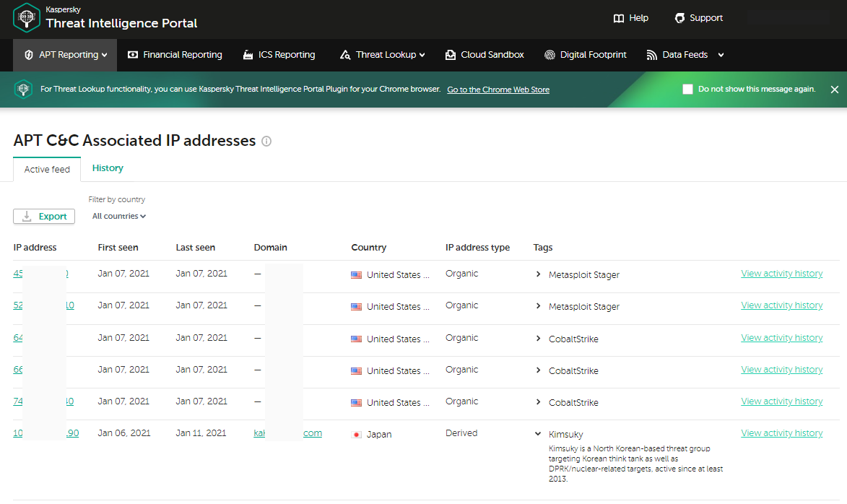847x504 pixels.
Task: Click the plugin banner shield icon
Action: pyautogui.click(x=23, y=89)
